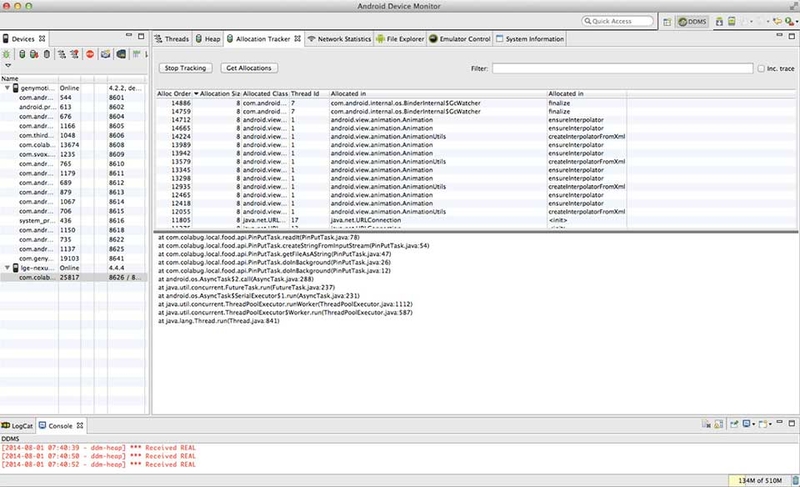The height and width of the screenshot is (487, 800).
Task: Click the red Stop Process icon
Action: tap(90, 54)
